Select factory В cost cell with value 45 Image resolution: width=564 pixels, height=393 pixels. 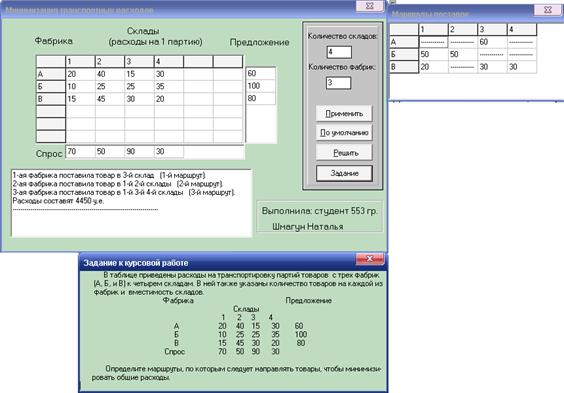110,99
